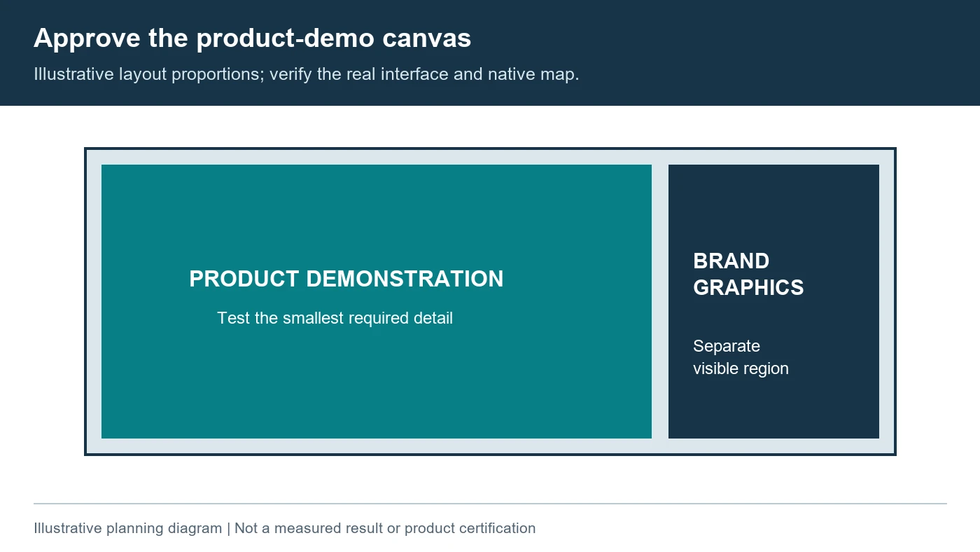980x552 pixels.
Task: Click the subtitle 'Illustrative layout proportions' line
Action: [307, 74]
